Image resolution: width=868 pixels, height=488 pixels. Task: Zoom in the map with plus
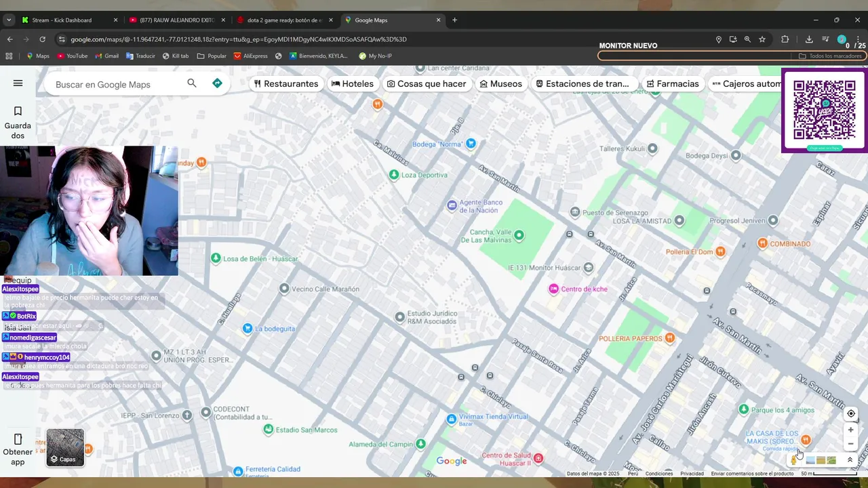click(851, 430)
